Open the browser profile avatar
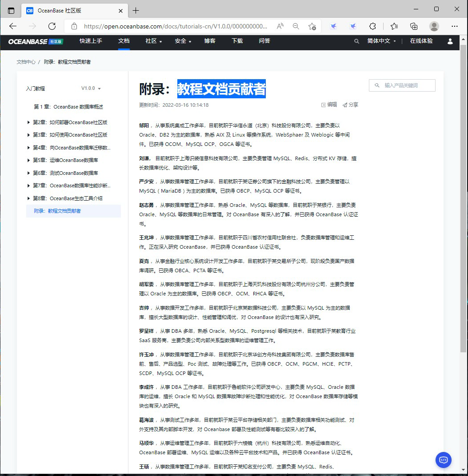 434,26
